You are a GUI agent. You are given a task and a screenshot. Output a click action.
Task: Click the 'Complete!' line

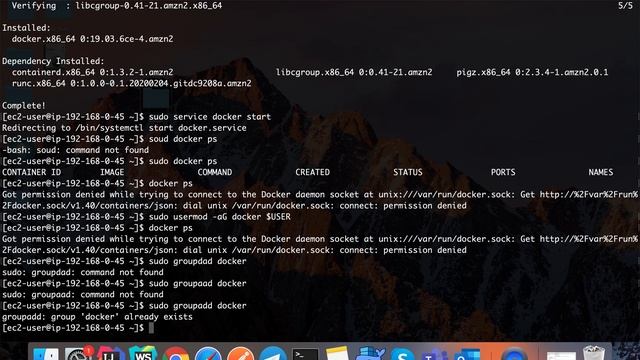pyautogui.click(x=24, y=106)
